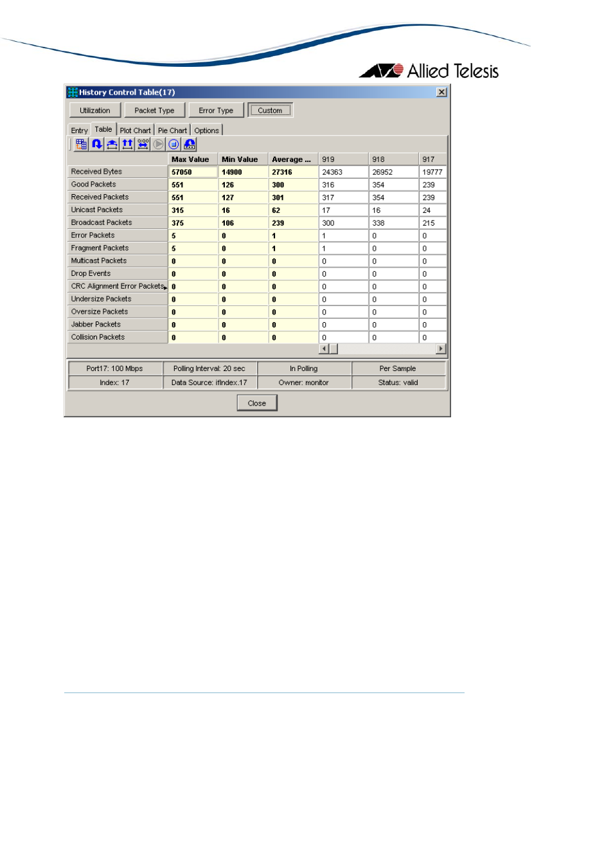Click the Average column header
This screenshot has width=613, height=868.
pyautogui.click(x=293, y=159)
